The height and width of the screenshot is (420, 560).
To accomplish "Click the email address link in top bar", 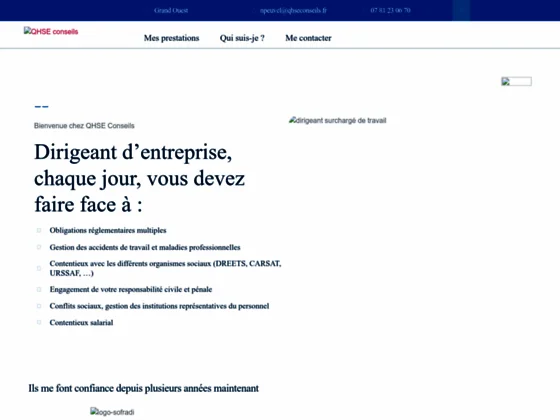I will [x=293, y=10].
